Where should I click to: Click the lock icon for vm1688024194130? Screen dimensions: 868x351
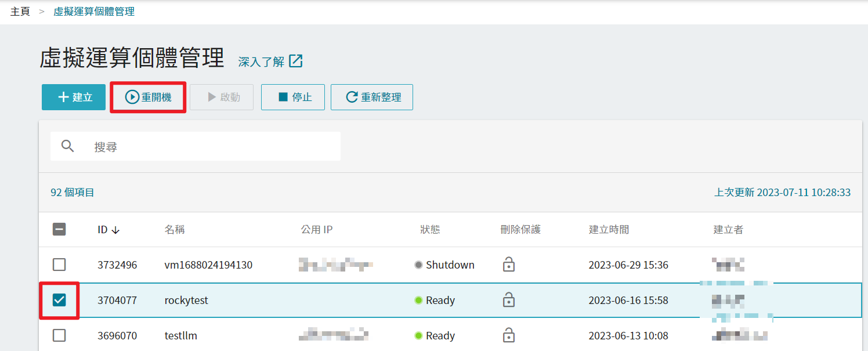[509, 265]
